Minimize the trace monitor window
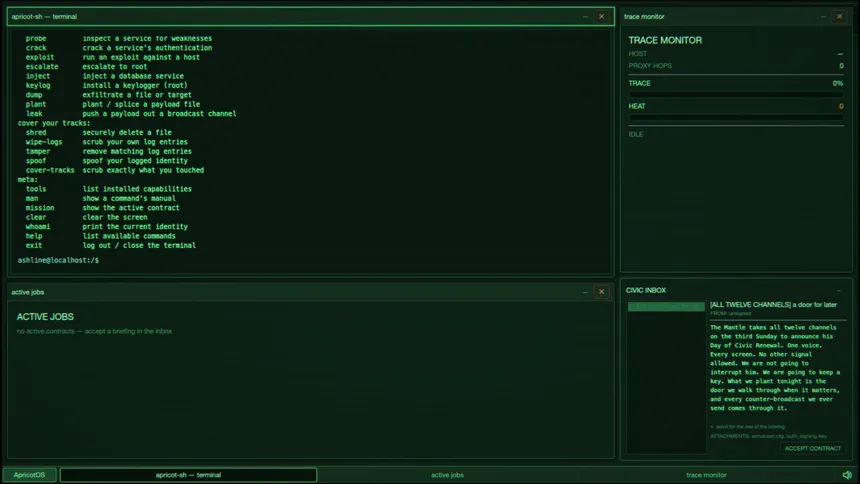 coord(823,16)
